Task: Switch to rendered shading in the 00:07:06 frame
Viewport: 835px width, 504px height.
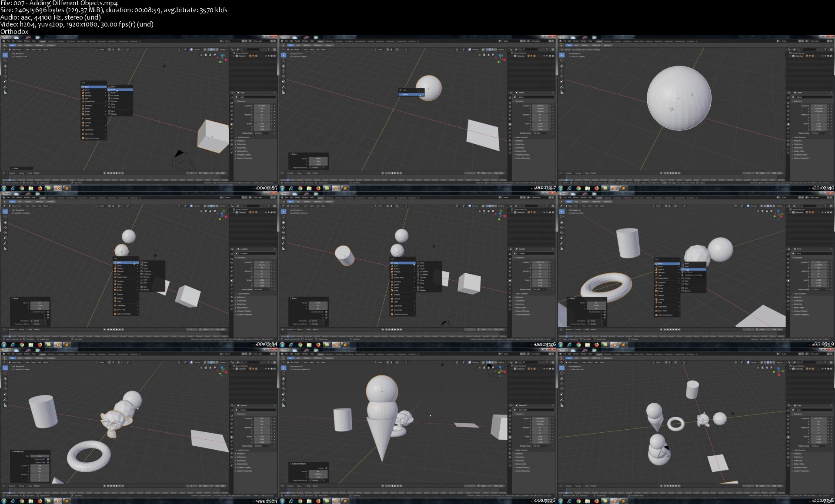Action: point(495,362)
